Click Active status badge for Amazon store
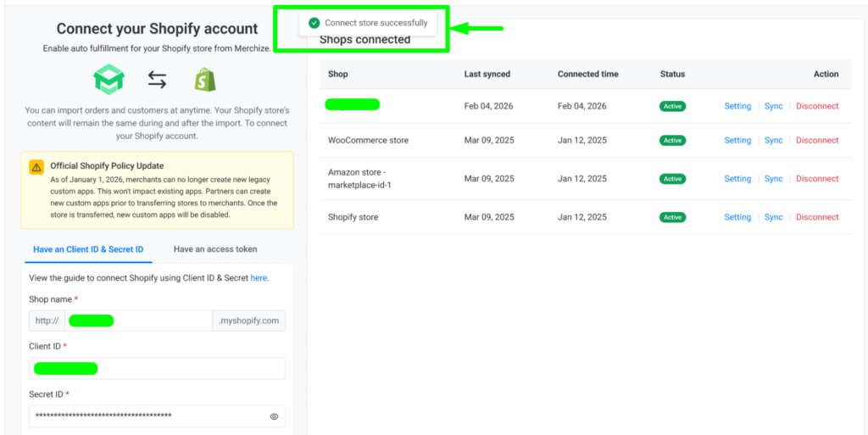Screen dimensions: 868x435 click(672, 179)
